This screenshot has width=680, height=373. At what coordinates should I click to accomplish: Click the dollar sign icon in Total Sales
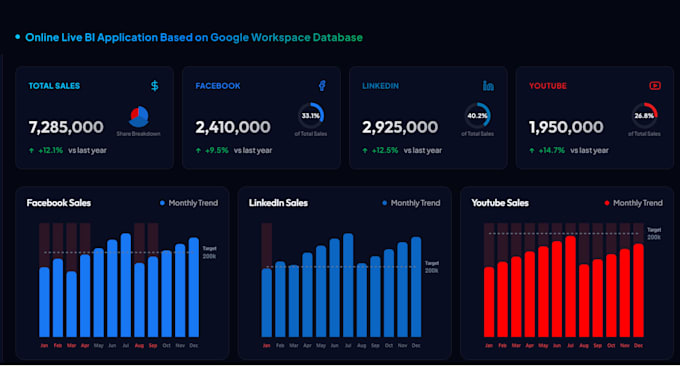[155, 85]
